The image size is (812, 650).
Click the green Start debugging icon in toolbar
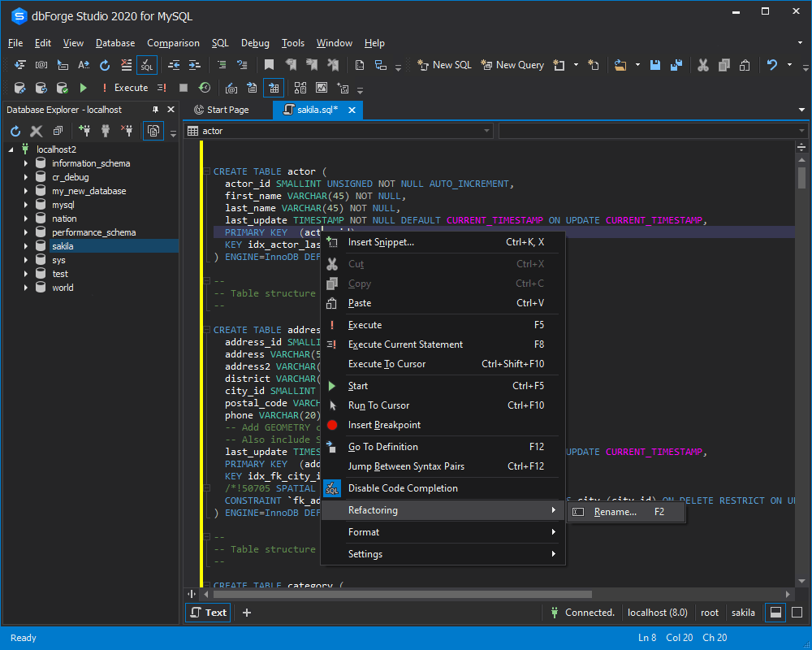(83, 88)
